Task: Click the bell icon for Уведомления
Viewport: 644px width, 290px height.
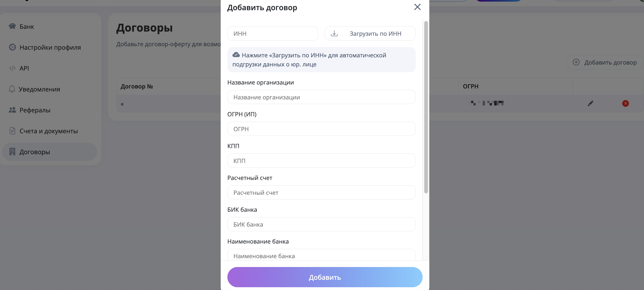Action: (x=12, y=89)
